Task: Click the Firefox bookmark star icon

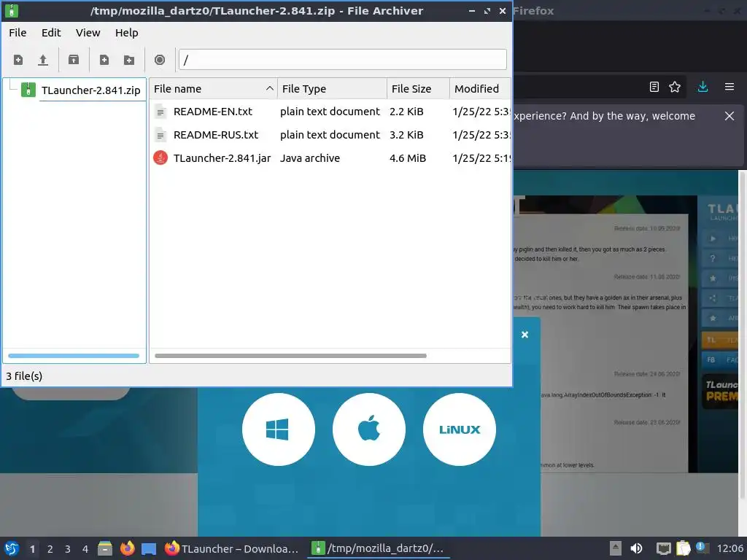Action: click(x=675, y=87)
